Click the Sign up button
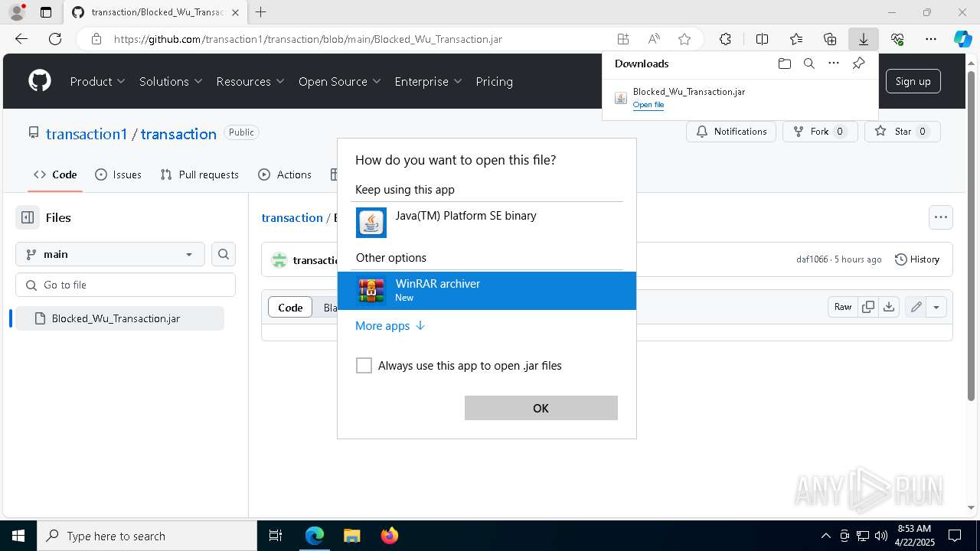This screenshot has width=980, height=551. [x=913, y=81]
